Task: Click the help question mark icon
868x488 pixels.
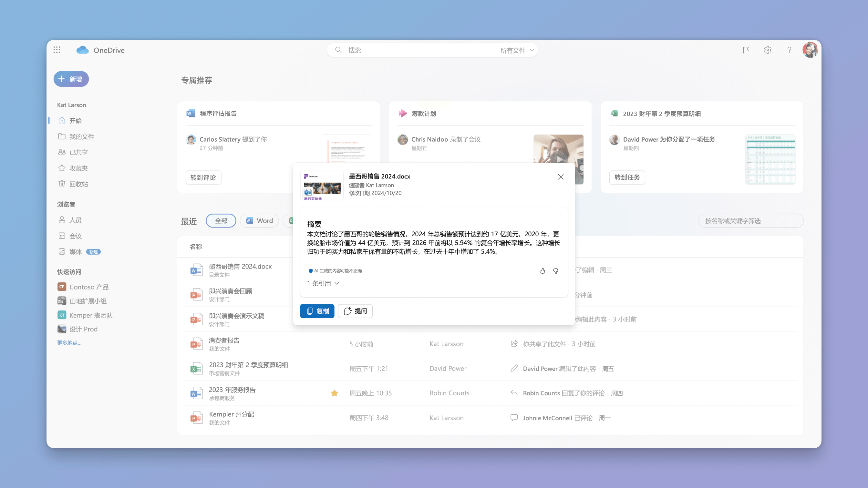Action: [x=789, y=50]
